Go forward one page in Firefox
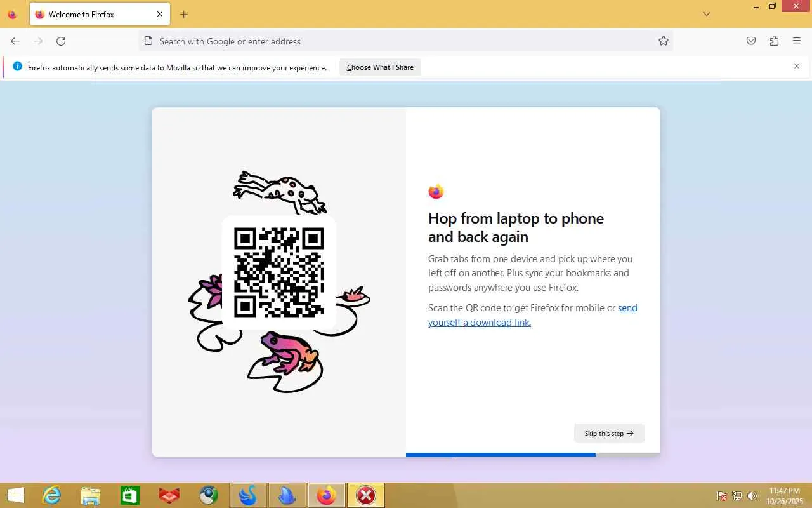Screen dimensions: 812x508 (38, 41)
